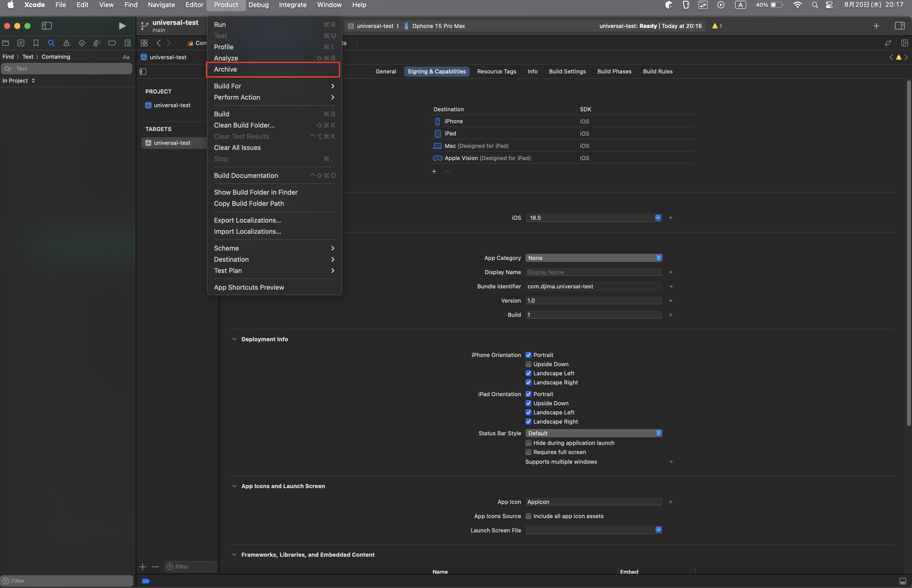Toggle the project and targets list icon

(143, 71)
